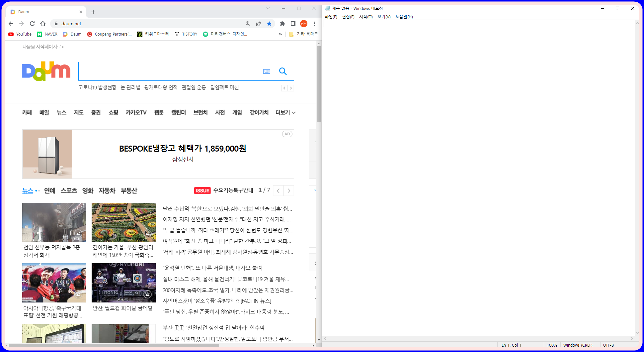This screenshot has height=352, width=644.
Task: Open the TISTORY bookmark
Action: pos(186,34)
